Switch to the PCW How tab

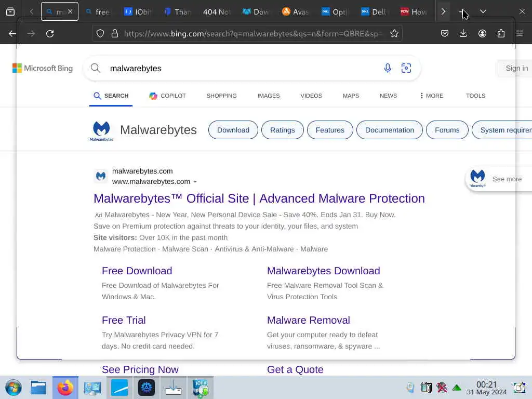point(414,12)
